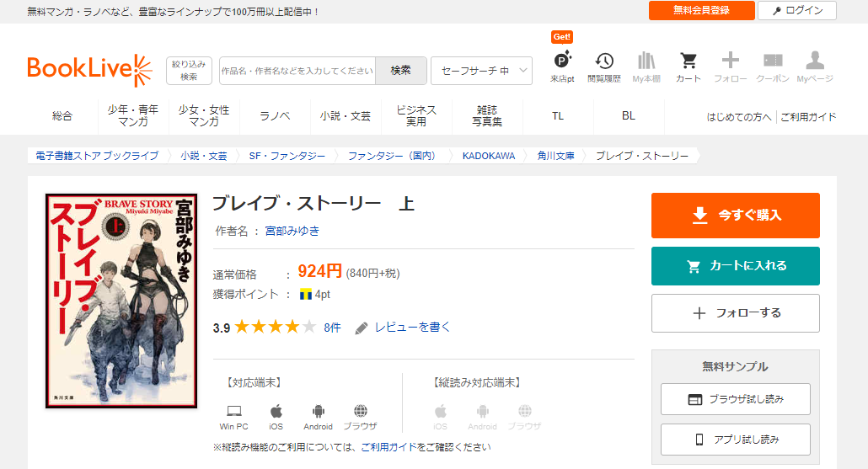The image size is (868, 469).
Task: Click the T-point icon next to 4pt
Action: tap(306, 294)
